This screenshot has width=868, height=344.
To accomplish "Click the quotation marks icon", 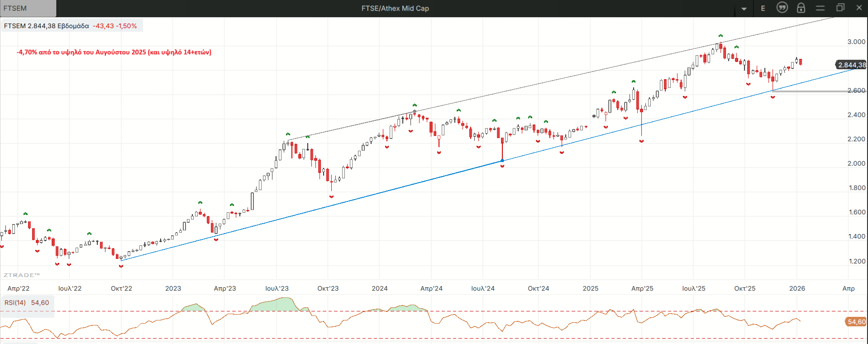I will pyautogui.click(x=782, y=8).
